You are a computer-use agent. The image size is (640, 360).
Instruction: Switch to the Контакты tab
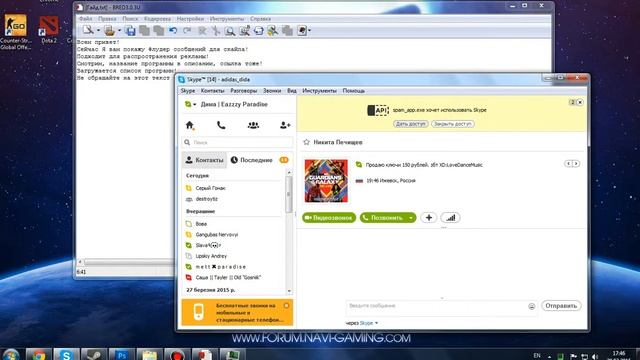coord(204,160)
